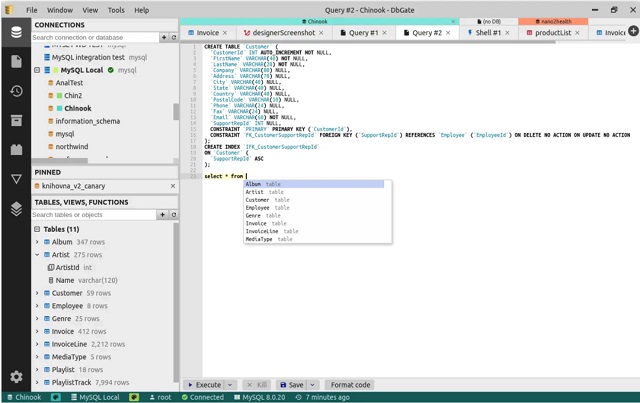Collapse the Tables (11) group

[37, 229]
